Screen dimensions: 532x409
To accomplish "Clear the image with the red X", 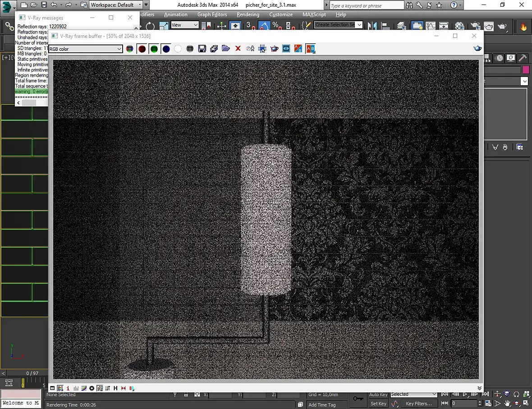I will (x=238, y=49).
